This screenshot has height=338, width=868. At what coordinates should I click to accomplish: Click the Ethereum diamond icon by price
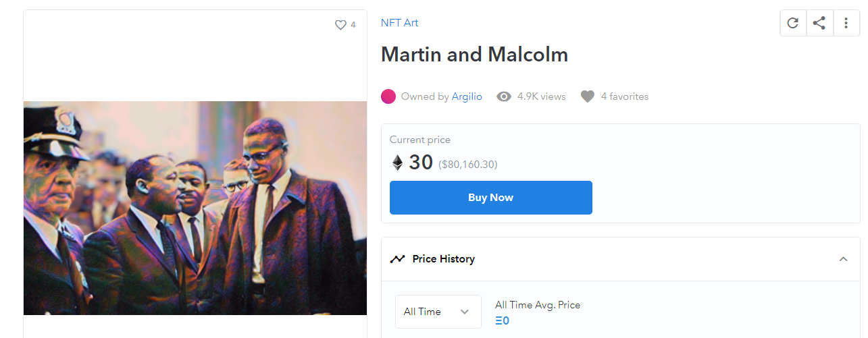(x=398, y=163)
